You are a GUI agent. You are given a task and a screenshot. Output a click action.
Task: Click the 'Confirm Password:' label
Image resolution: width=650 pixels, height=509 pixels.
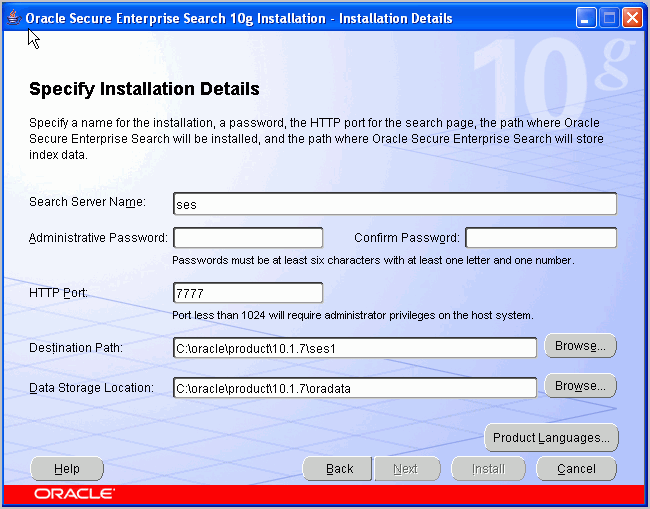(407, 238)
